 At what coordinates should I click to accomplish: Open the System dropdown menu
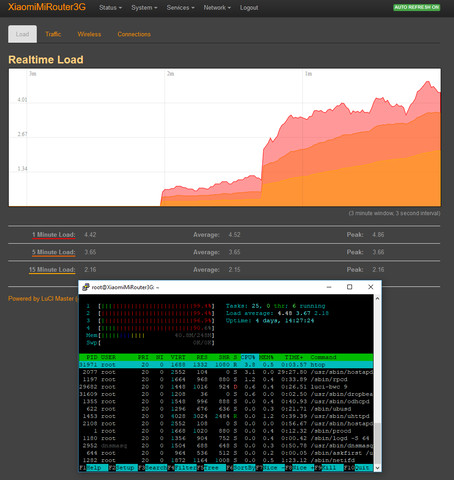pos(144,8)
